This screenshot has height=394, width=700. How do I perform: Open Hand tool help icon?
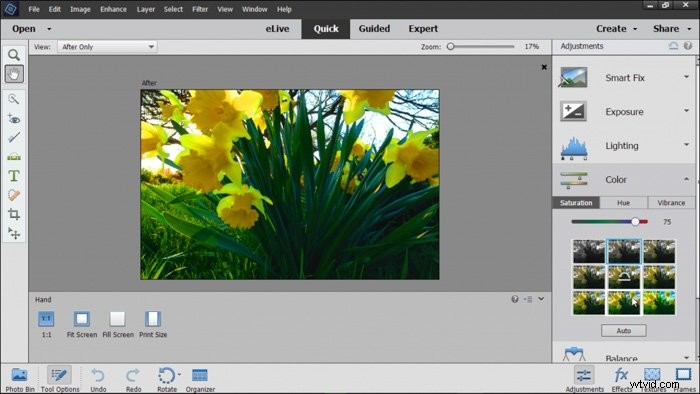coord(515,299)
